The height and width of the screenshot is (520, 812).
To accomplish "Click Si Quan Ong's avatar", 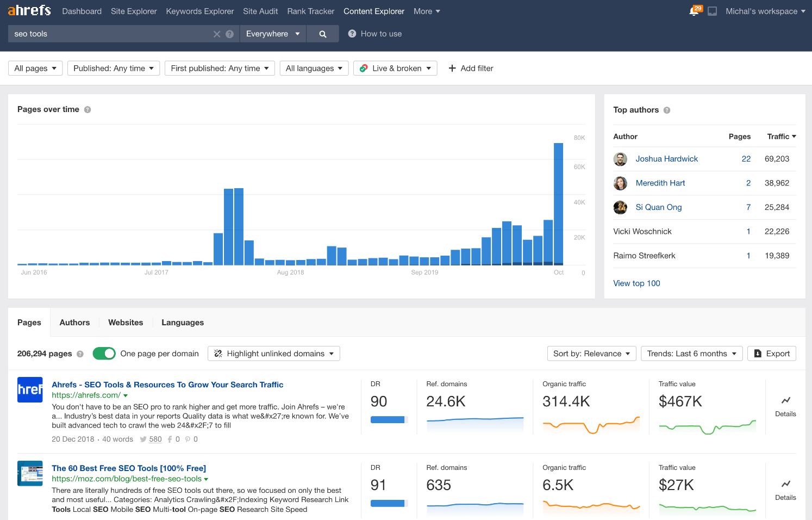I will tap(620, 207).
